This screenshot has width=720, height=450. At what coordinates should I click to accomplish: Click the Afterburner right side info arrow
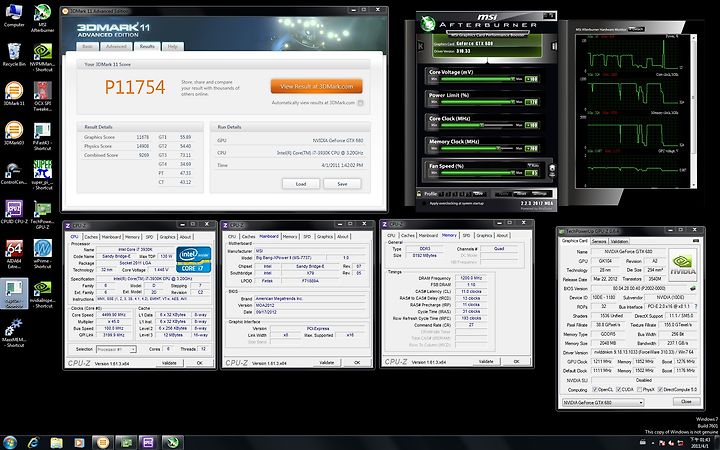tap(554, 46)
